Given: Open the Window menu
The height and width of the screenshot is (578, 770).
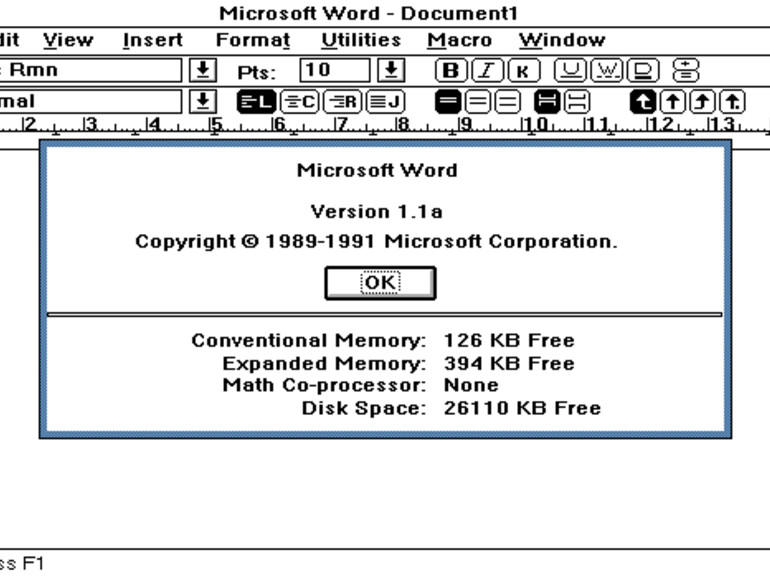Looking at the screenshot, I should (x=562, y=40).
